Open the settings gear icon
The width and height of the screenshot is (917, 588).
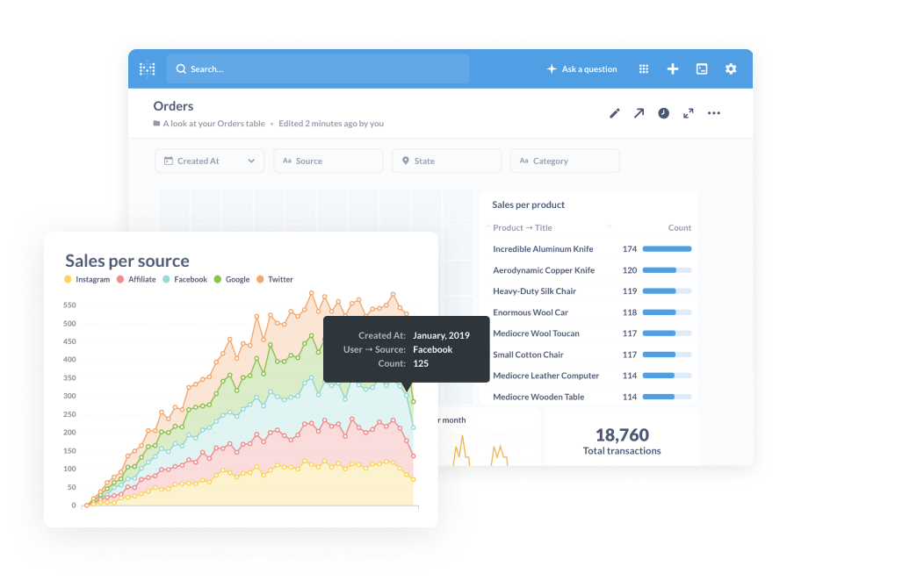(x=731, y=69)
